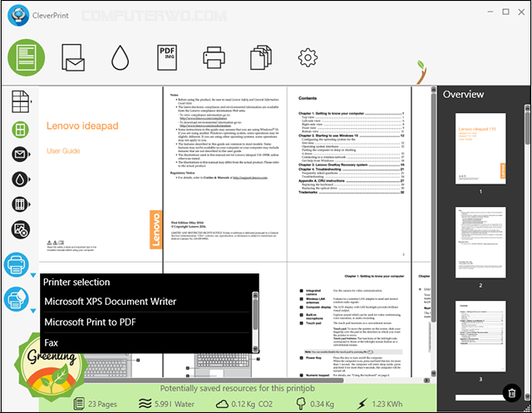Click the printer list scrollbar thumb
532x413 pixels.
[x=255, y=313]
